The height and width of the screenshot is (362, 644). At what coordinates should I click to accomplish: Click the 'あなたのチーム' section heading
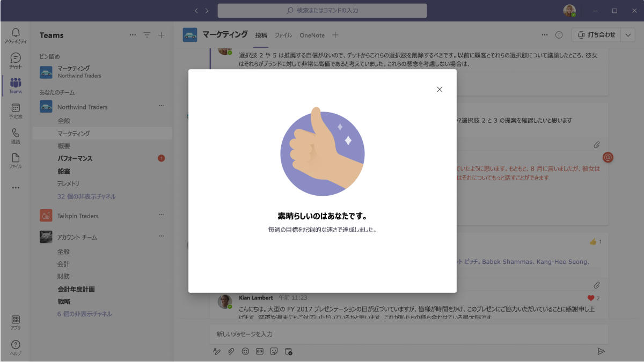click(57, 92)
